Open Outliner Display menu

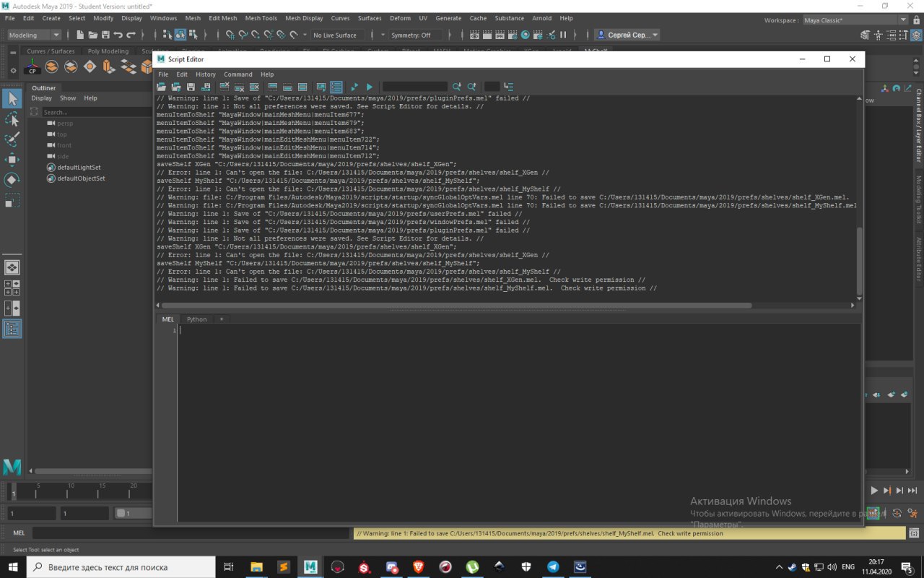[41, 98]
